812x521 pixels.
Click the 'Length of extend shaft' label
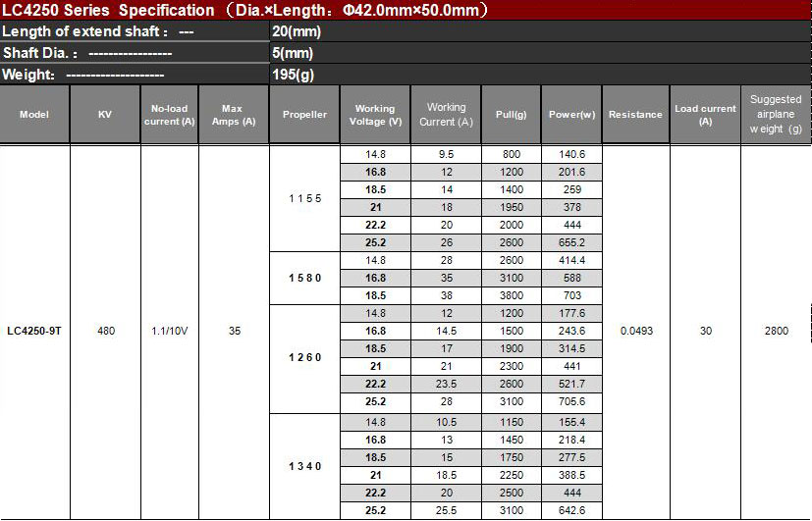pyautogui.click(x=84, y=31)
